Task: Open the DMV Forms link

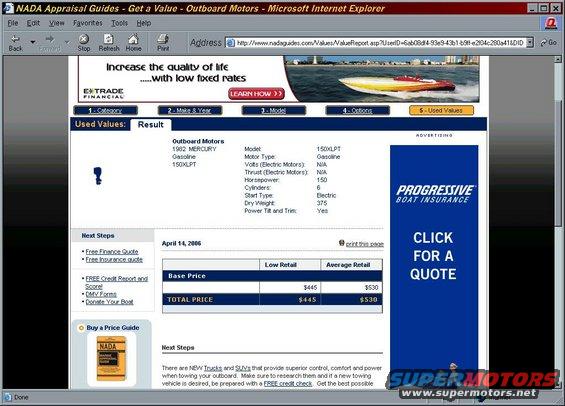Action: (101, 294)
